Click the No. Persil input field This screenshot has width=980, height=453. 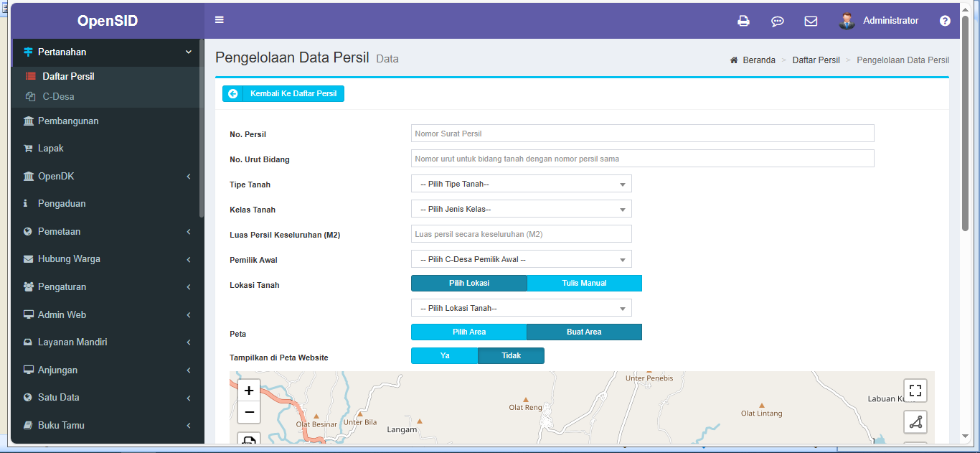642,133
